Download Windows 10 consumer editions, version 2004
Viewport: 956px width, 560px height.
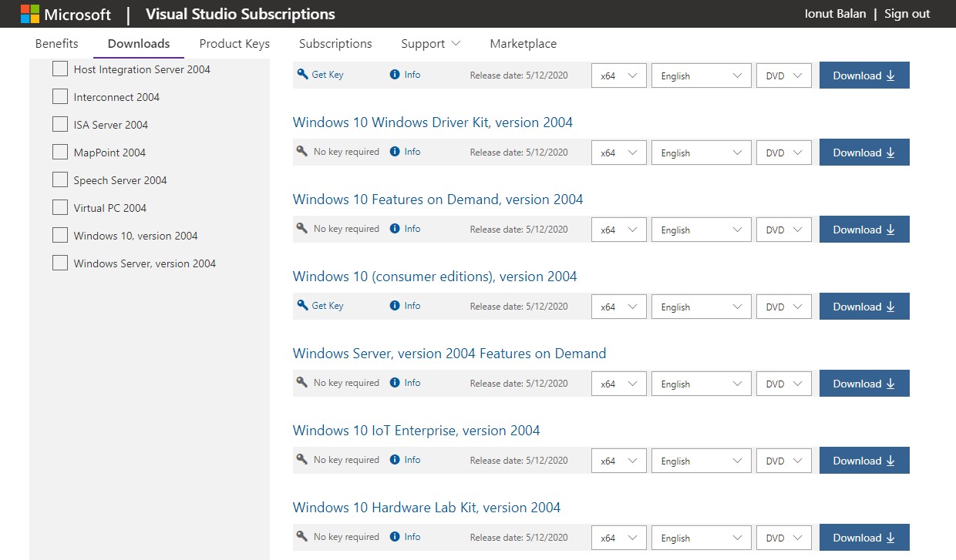click(863, 306)
